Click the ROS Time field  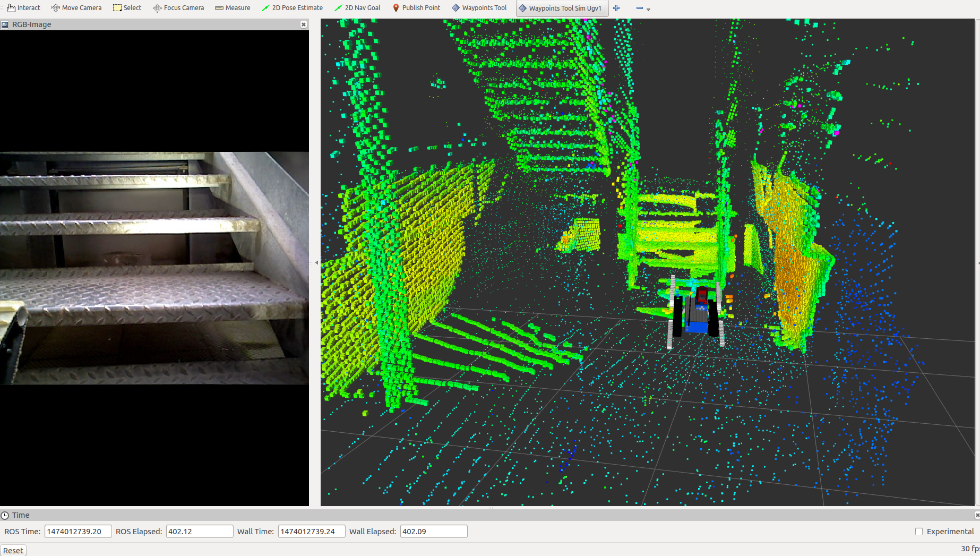(78, 532)
